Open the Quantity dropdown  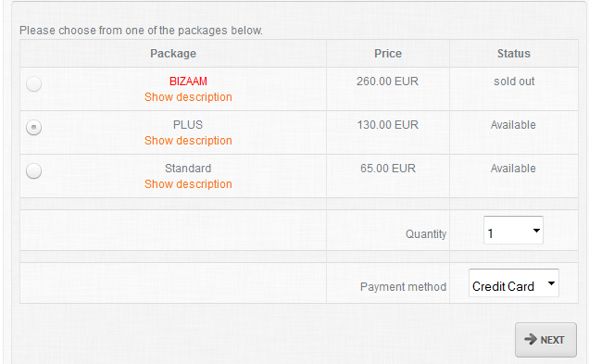513,230
